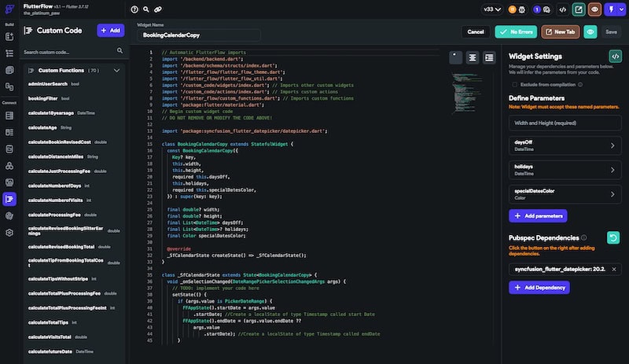This screenshot has height=364, width=629.
Task: Expand the holidays parameter row
Action: click(565, 170)
